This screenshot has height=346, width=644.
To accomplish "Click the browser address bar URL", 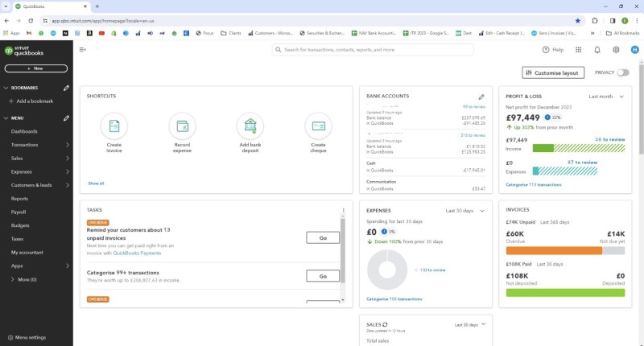I will pos(103,21).
